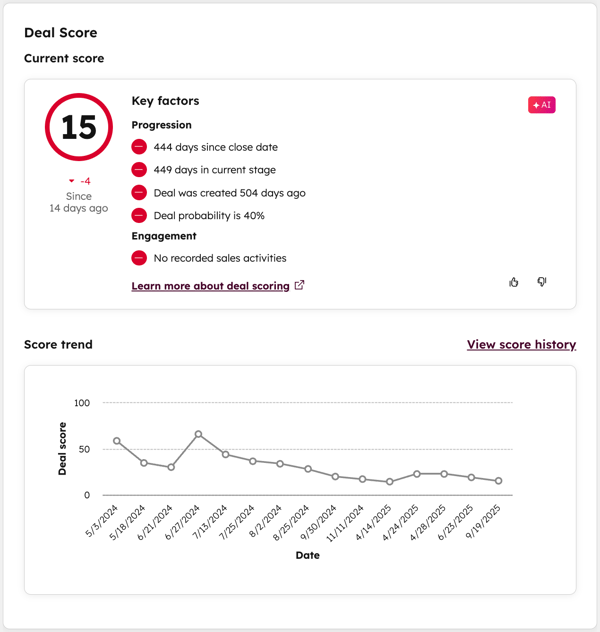The width and height of the screenshot is (600, 632).
Task: Click the red icon beside 449 days in current stage
Action: point(139,170)
